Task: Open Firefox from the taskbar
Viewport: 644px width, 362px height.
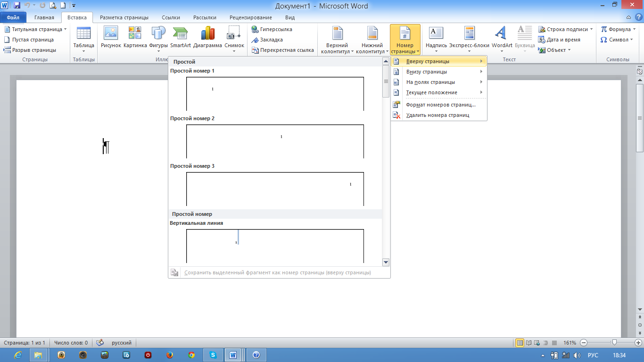Action: 170,354
